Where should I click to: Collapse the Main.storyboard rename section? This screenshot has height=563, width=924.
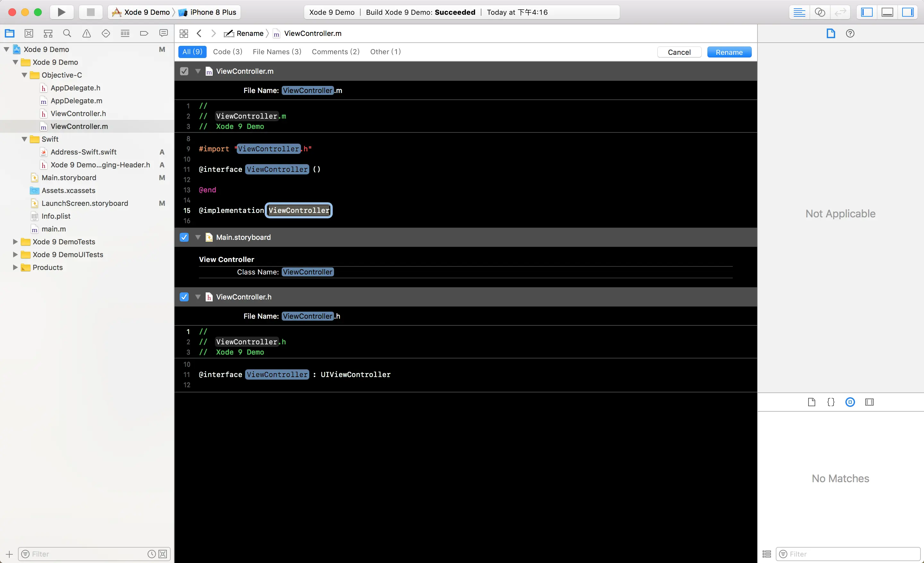198,237
